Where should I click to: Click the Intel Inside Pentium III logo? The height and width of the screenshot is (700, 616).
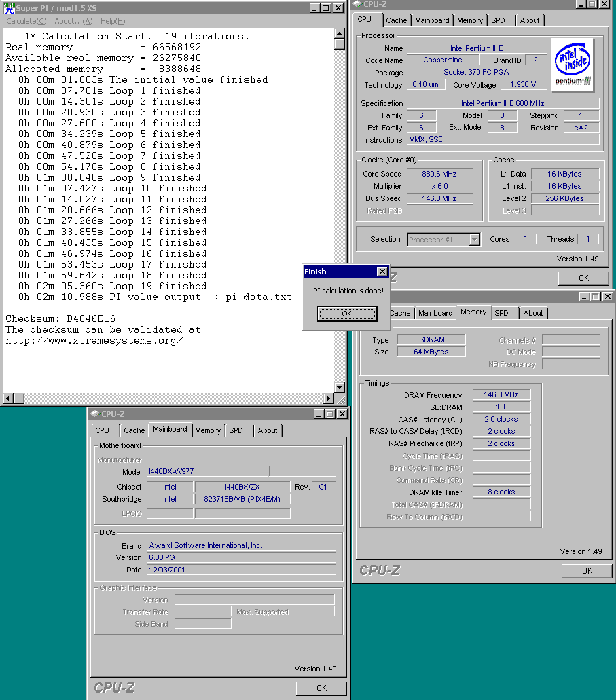tap(573, 65)
